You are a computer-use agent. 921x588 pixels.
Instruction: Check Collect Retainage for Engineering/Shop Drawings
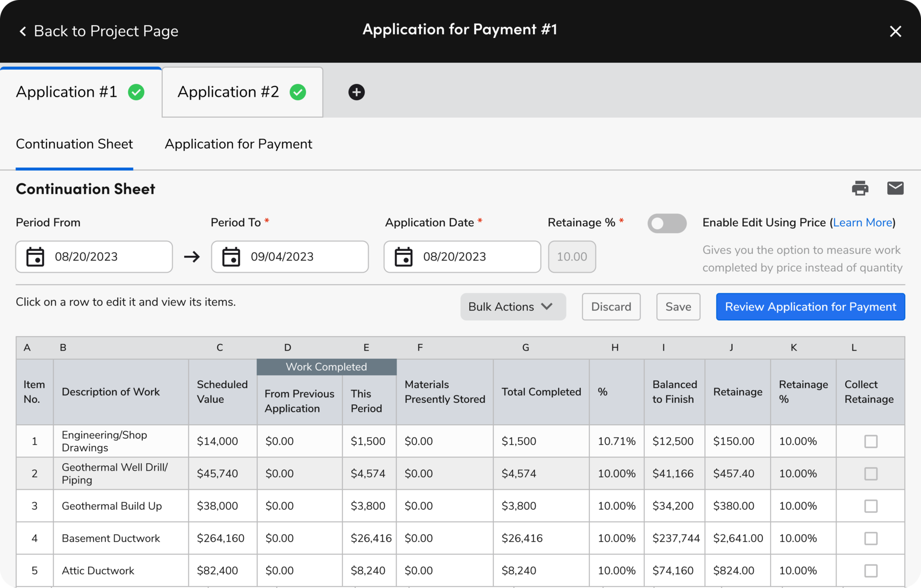(870, 441)
